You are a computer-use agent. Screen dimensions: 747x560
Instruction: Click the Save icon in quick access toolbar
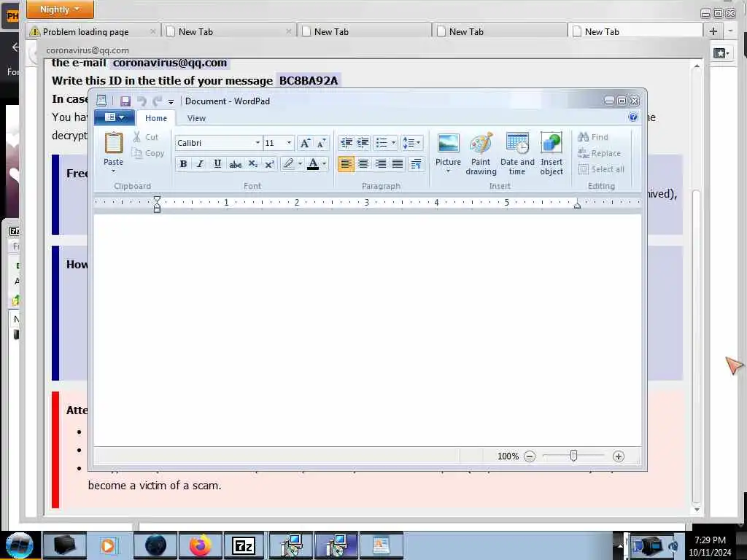(125, 101)
